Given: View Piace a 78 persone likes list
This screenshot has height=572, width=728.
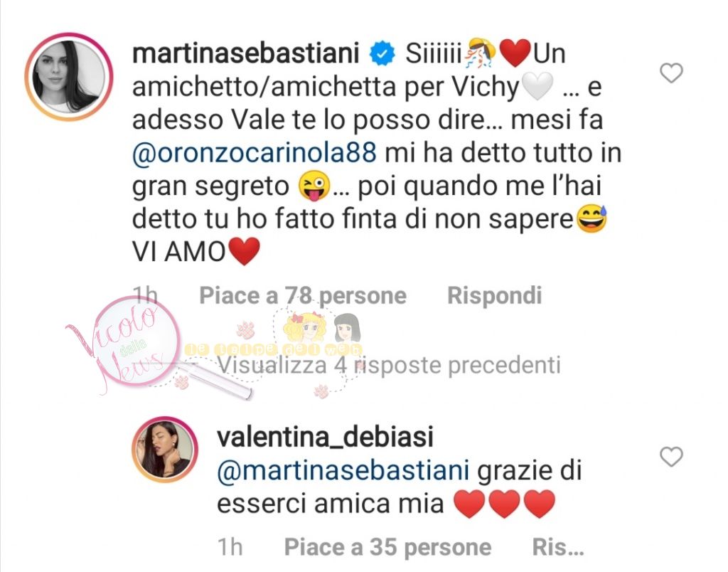Looking at the screenshot, I should (303, 295).
